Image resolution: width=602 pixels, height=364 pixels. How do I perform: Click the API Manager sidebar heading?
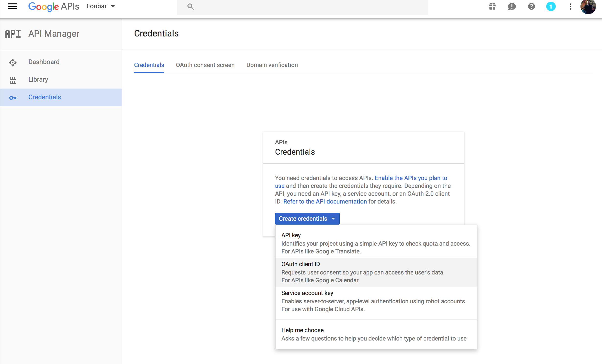[54, 34]
